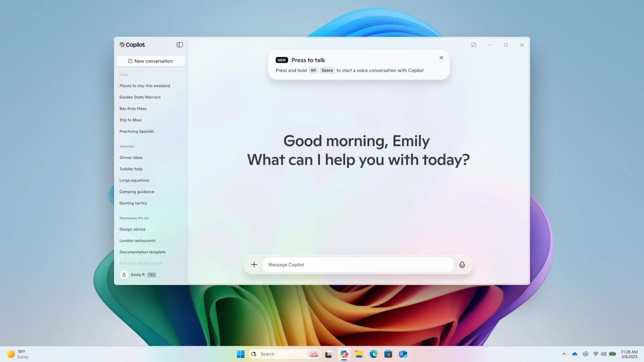Click the Copilot icon in the taskbar
The image size is (644, 362).
point(344,354)
